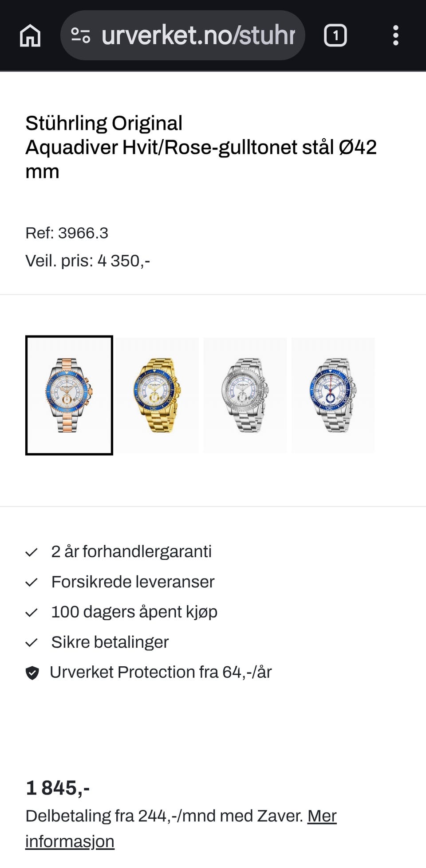Tap the browser home icon
This screenshot has height=868, width=426.
[x=30, y=35]
